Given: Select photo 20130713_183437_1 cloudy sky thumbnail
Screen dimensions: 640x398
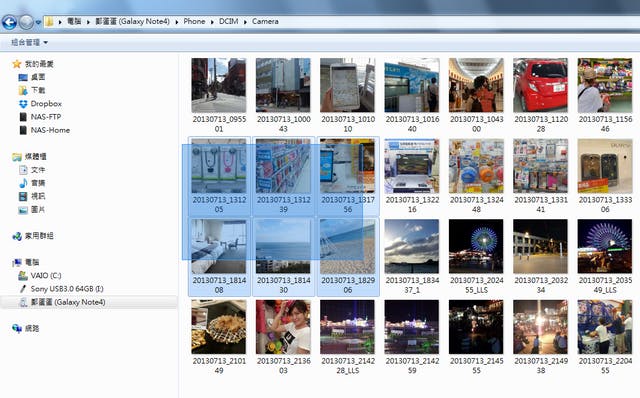Looking at the screenshot, I should tap(412, 247).
